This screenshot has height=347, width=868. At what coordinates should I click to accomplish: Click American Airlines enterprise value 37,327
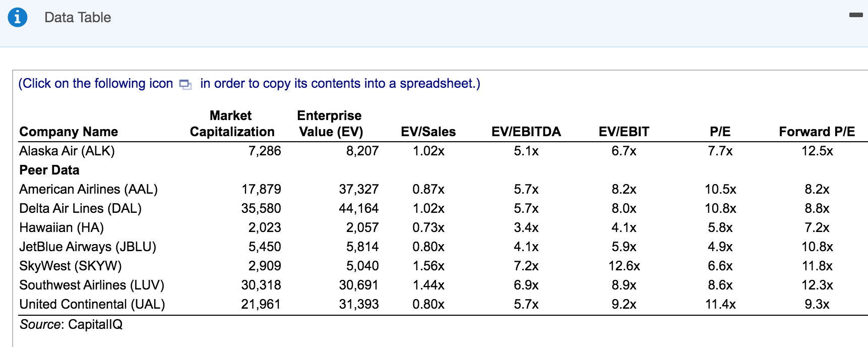(359, 189)
